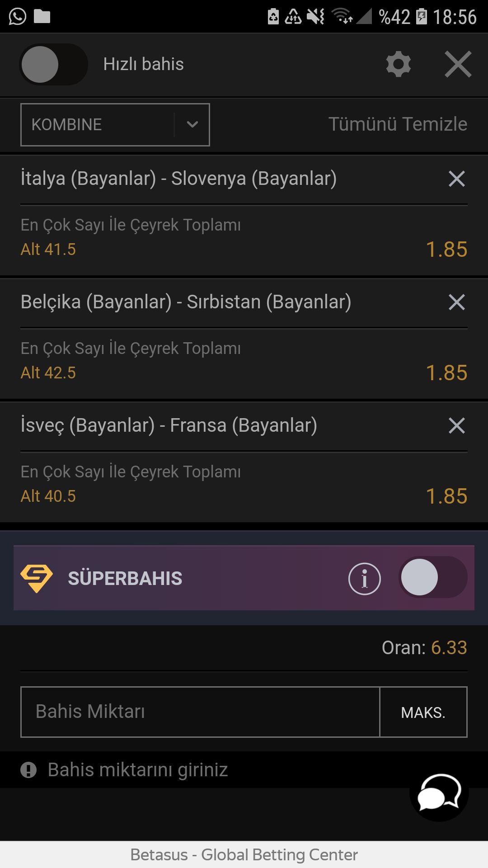Turn on Süperbahis toggle
This screenshot has width=488, height=868.
tap(433, 577)
